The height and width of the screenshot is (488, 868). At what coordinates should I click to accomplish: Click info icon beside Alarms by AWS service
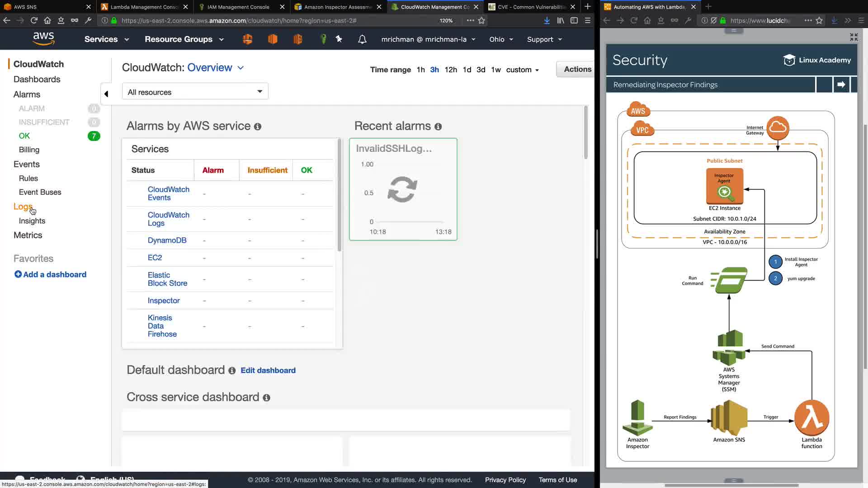click(258, 127)
